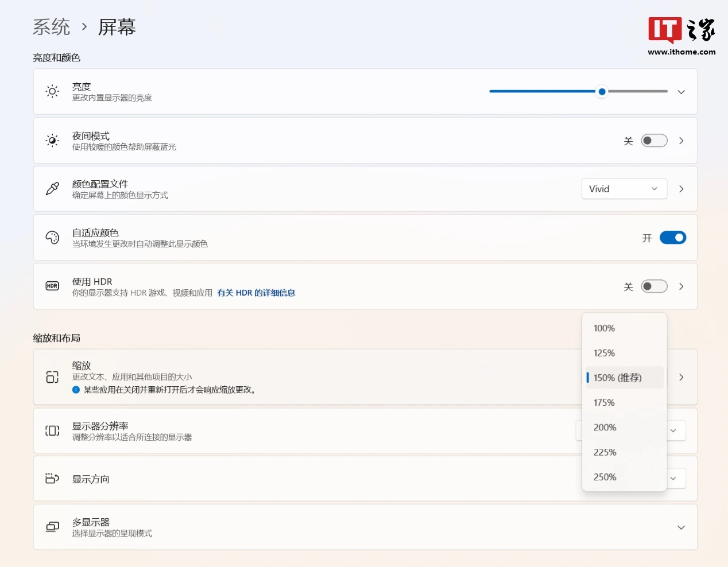Viewport: 728px width, 567px height.
Task: Expand the brightness row chevron
Action: [x=681, y=92]
